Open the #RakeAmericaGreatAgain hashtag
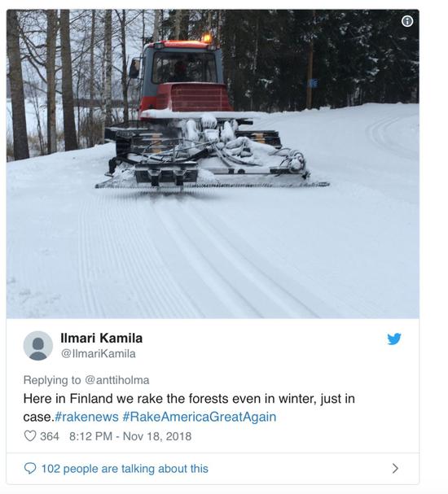 coord(200,417)
